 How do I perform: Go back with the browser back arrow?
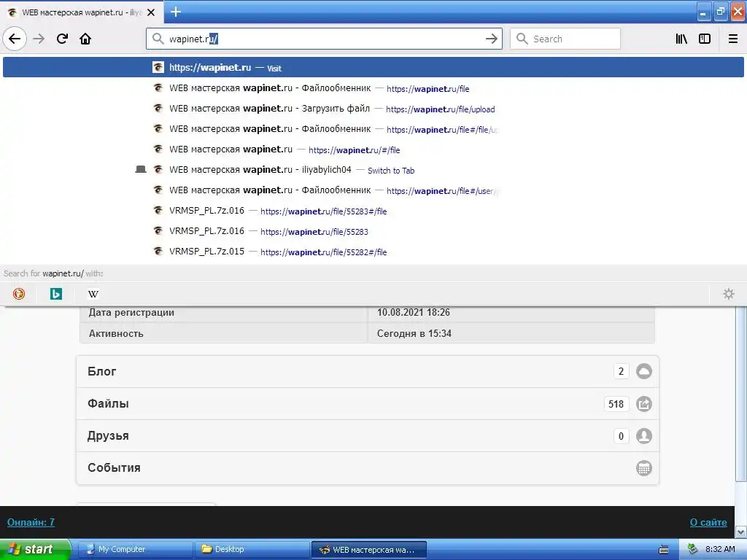click(x=15, y=39)
